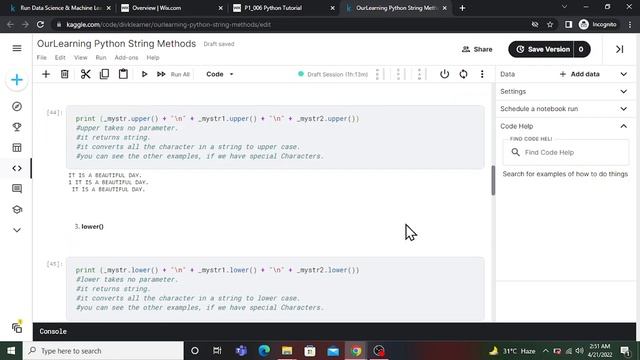Screen dimensions: 640x360
Task: Bookmark this page with star icon
Action: (550, 24)
